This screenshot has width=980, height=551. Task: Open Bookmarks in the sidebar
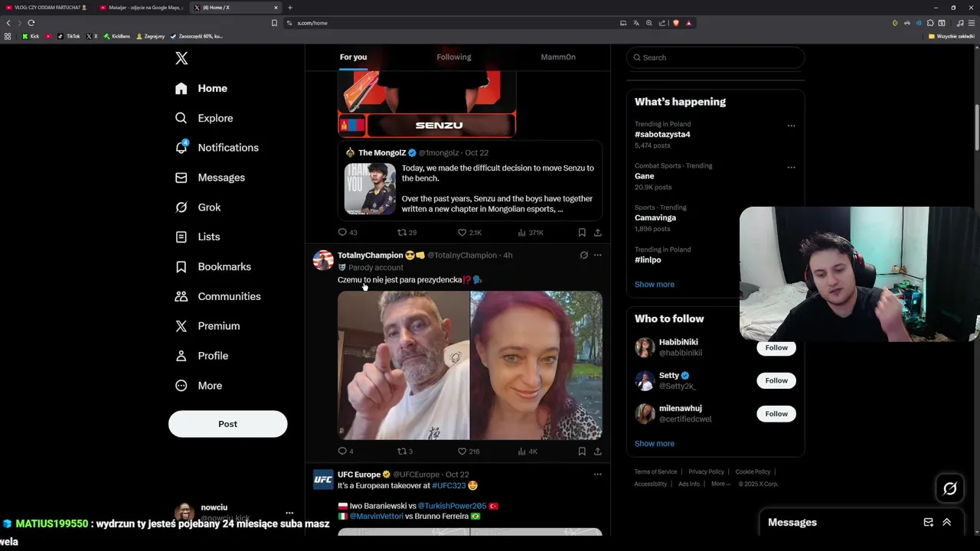(x=214, y=266)
